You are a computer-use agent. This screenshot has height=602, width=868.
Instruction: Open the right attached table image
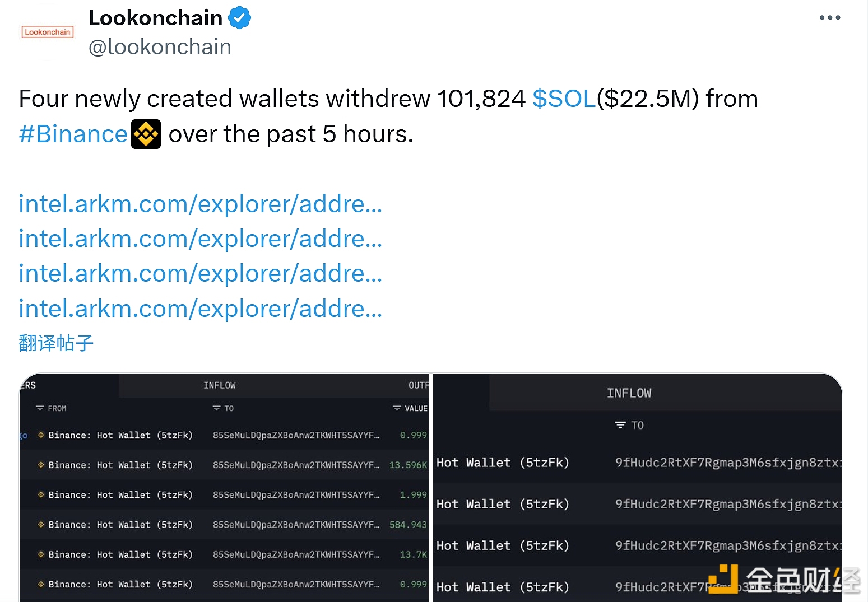click(638, 488)
